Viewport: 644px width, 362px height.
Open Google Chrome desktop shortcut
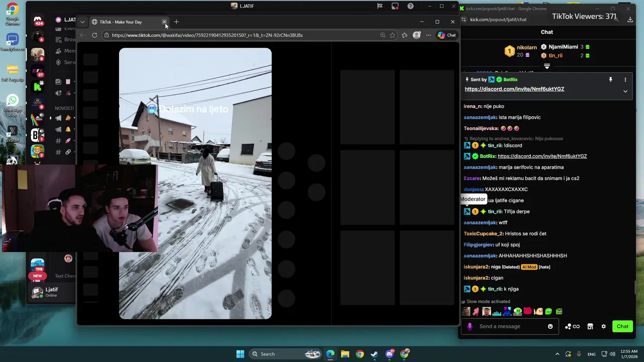13,14
